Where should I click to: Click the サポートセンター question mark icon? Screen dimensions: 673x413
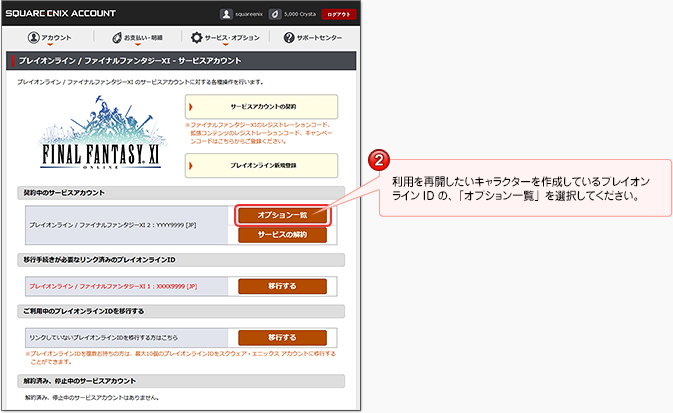(289, 38)
